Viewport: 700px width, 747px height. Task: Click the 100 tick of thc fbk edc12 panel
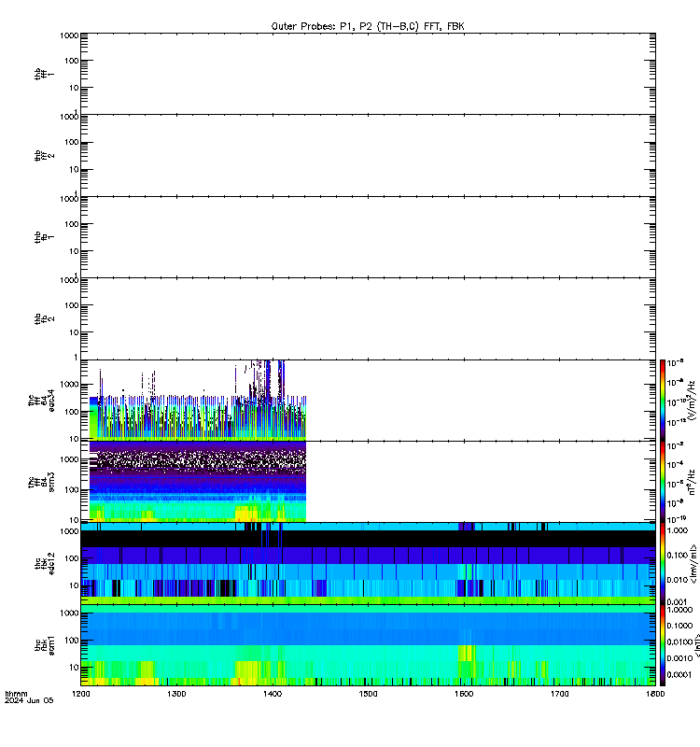[x=72, y=558]
